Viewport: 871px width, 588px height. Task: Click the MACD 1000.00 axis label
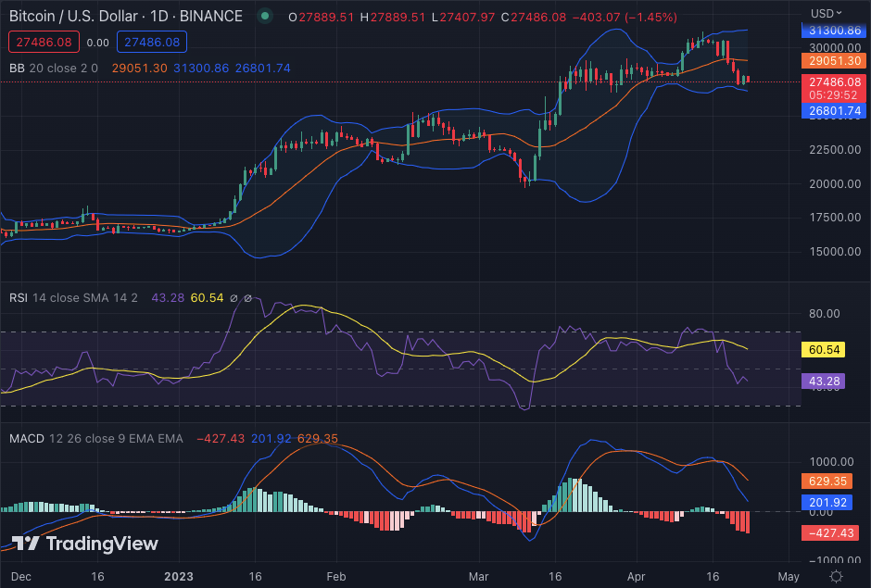coord(831,462)
